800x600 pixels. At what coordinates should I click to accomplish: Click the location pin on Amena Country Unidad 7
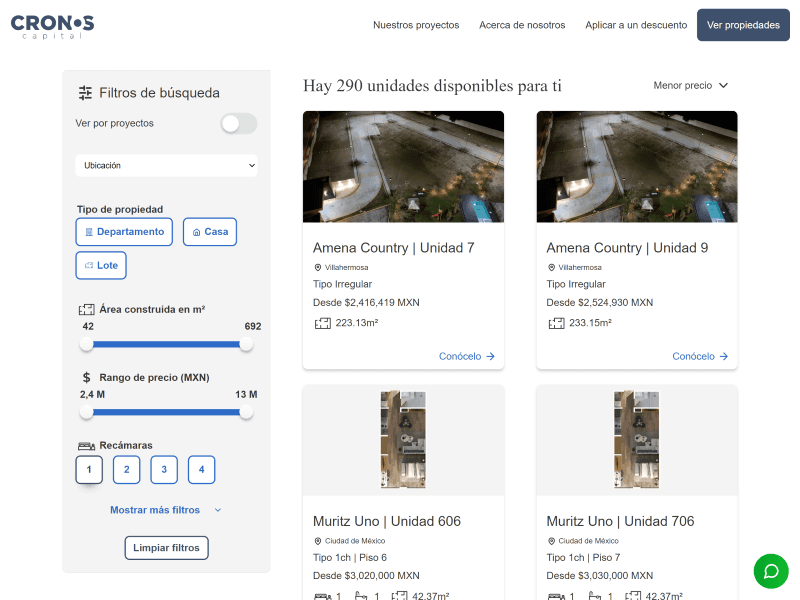coord(317,267)
